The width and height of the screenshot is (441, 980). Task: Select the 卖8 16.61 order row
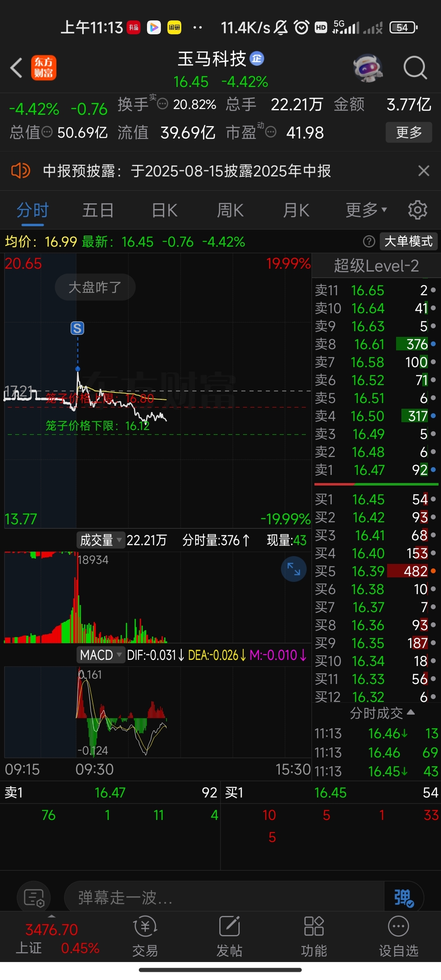pyautogui.click(x=376, y=344)
